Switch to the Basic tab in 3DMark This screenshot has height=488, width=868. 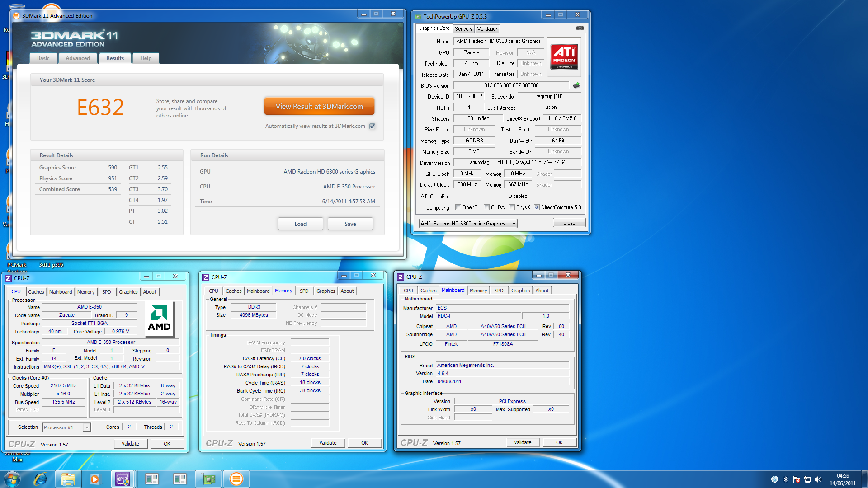click(x=43, y=58)
